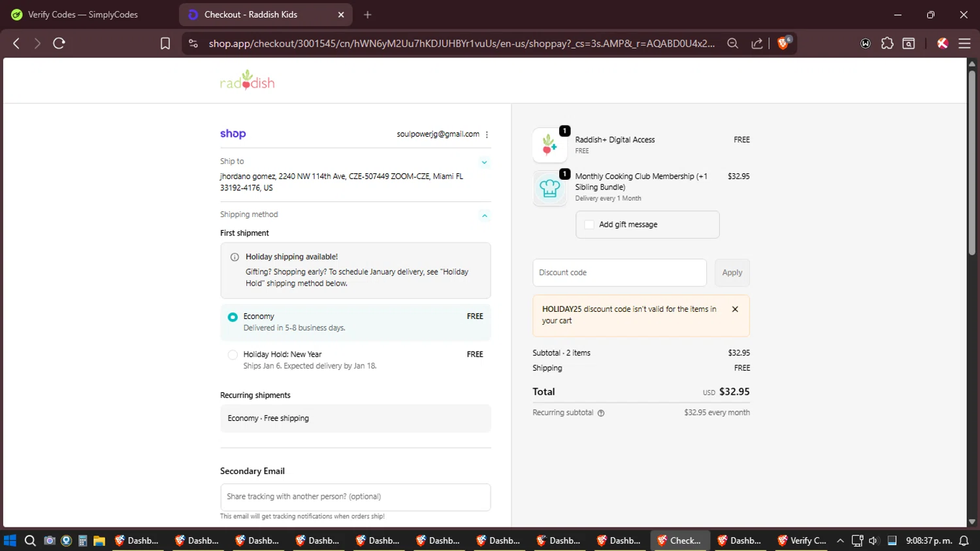Check the Add gift message box
980x551 pixels.
[x=589, y=225]
